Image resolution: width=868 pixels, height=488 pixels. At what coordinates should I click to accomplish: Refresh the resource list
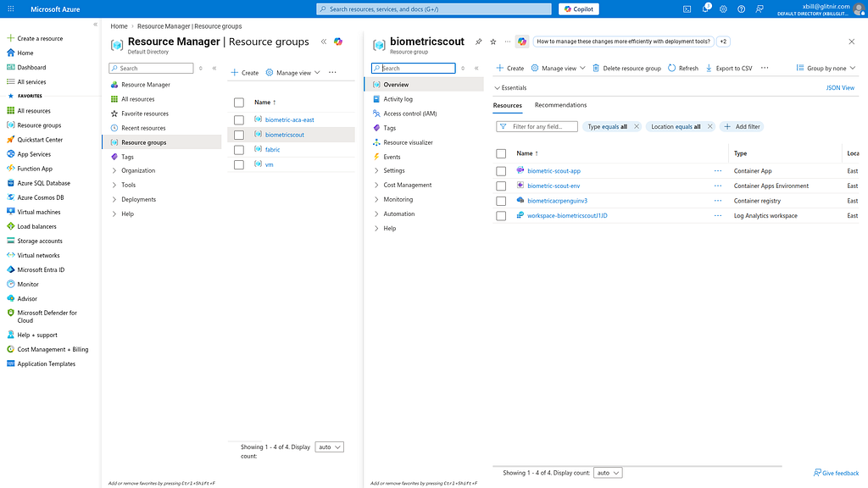coord(683,68)
